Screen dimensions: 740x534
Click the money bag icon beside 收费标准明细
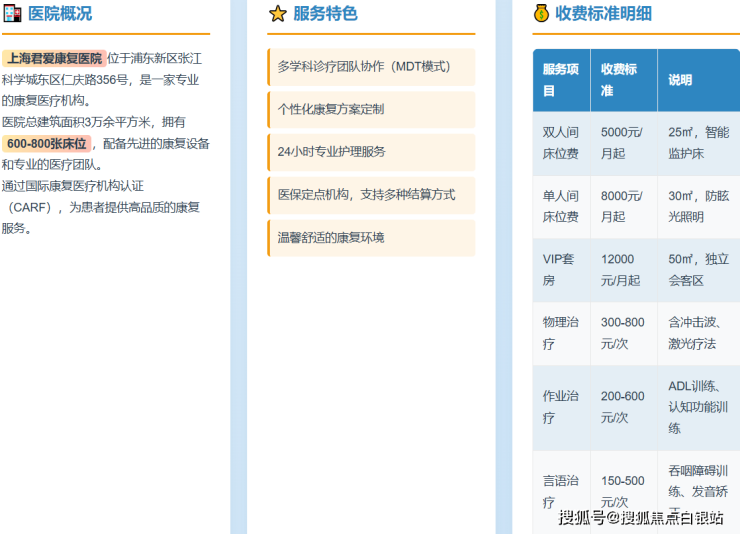point(541,13)
